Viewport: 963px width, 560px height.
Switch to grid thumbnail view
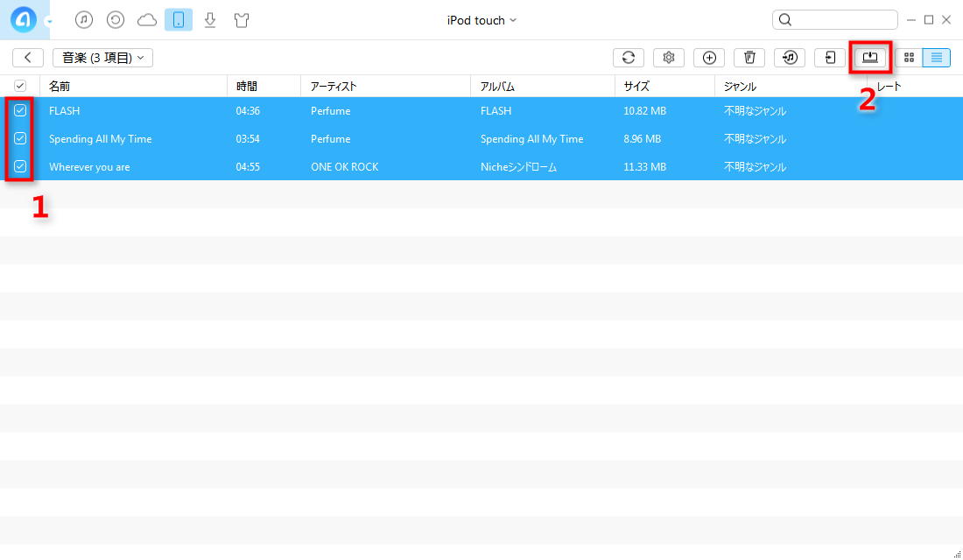909,57
